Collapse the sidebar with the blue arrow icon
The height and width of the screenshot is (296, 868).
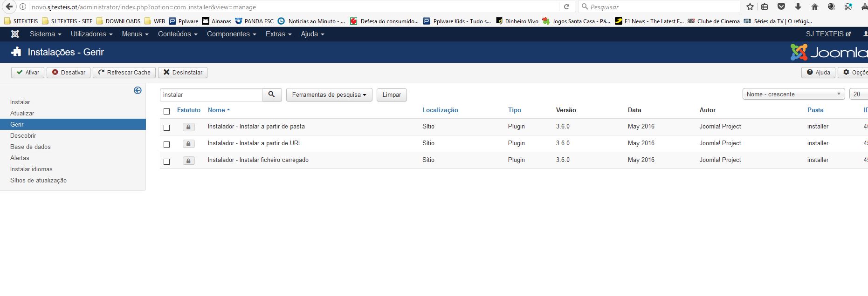[x=138, y=90]
